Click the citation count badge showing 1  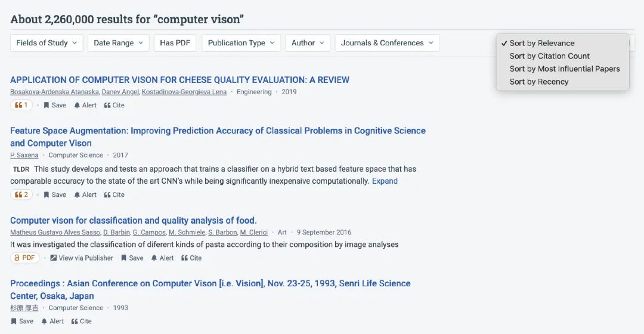point(21,105)
